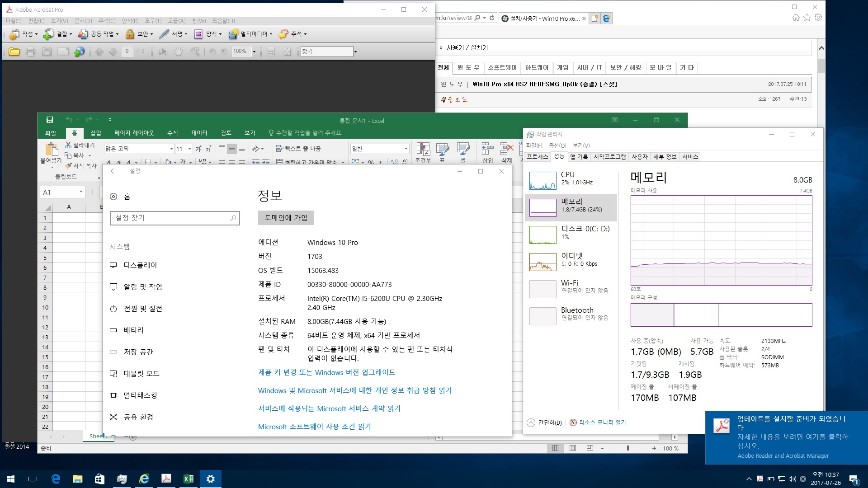
Task: Click the Open Resource Monitor icon in Task Manager
Action: pos(573,422)
